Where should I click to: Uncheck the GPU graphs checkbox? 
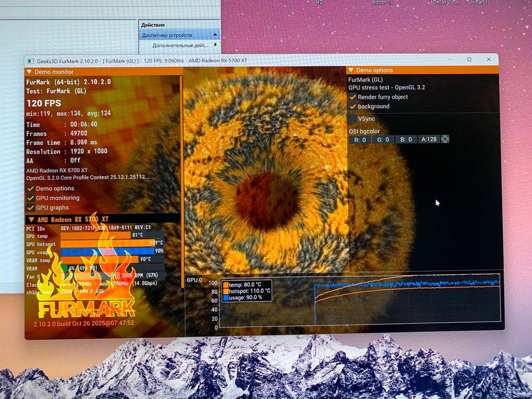31,207
